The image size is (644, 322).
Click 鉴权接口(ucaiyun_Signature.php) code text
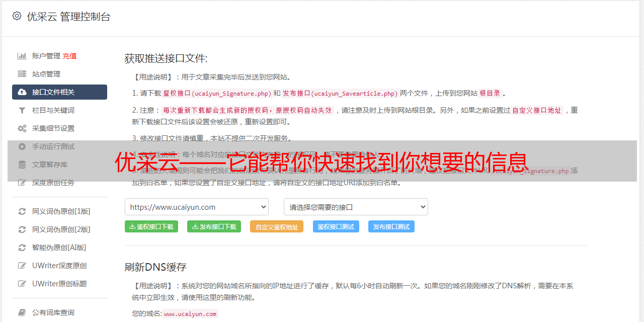coord(217,93)
